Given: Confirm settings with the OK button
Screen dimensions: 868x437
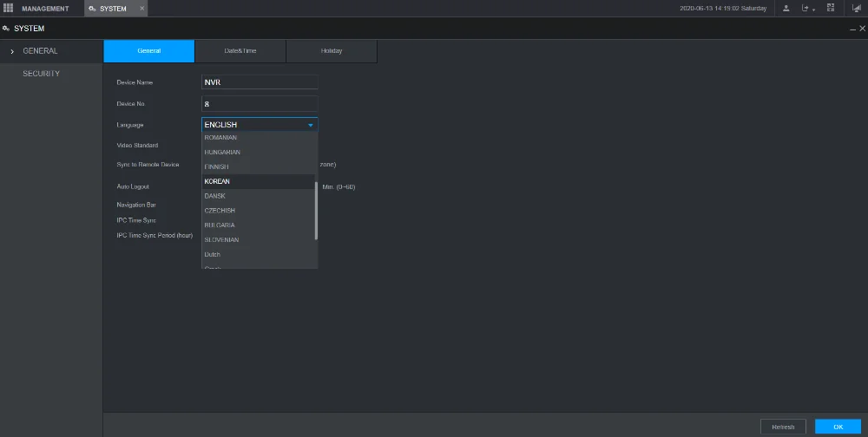Looking at the screenshot, I should point(838,427).
